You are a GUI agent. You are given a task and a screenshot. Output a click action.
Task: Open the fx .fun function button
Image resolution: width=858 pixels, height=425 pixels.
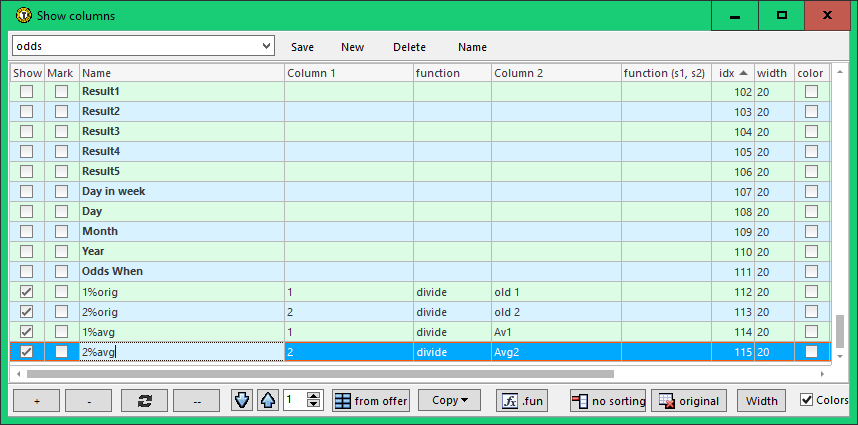click(x=522, y=400)
